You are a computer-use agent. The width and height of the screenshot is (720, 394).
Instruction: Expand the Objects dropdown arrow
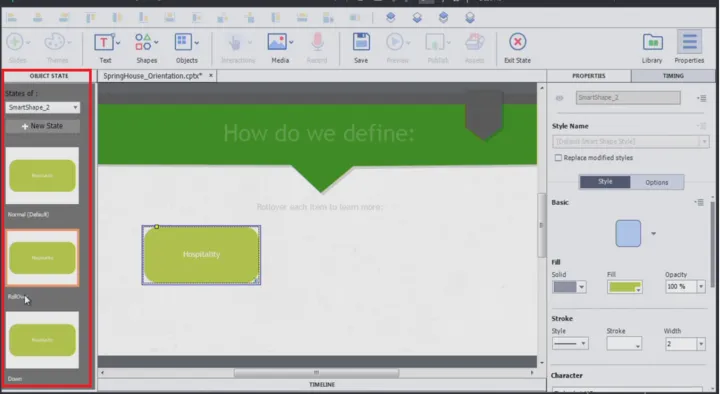tap(197, 43)
